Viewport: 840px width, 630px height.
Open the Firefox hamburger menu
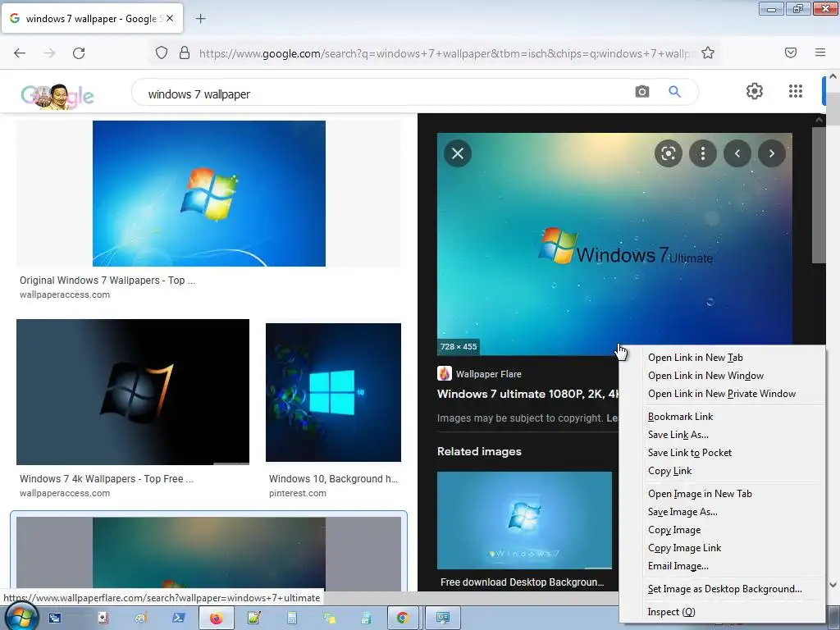click(x=820, y=52)
